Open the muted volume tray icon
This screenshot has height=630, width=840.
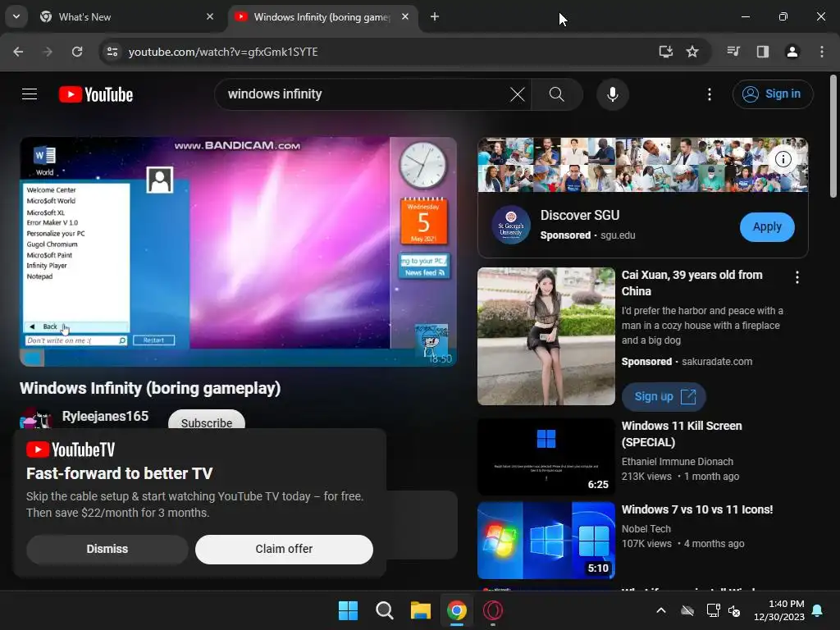point(734,610)
